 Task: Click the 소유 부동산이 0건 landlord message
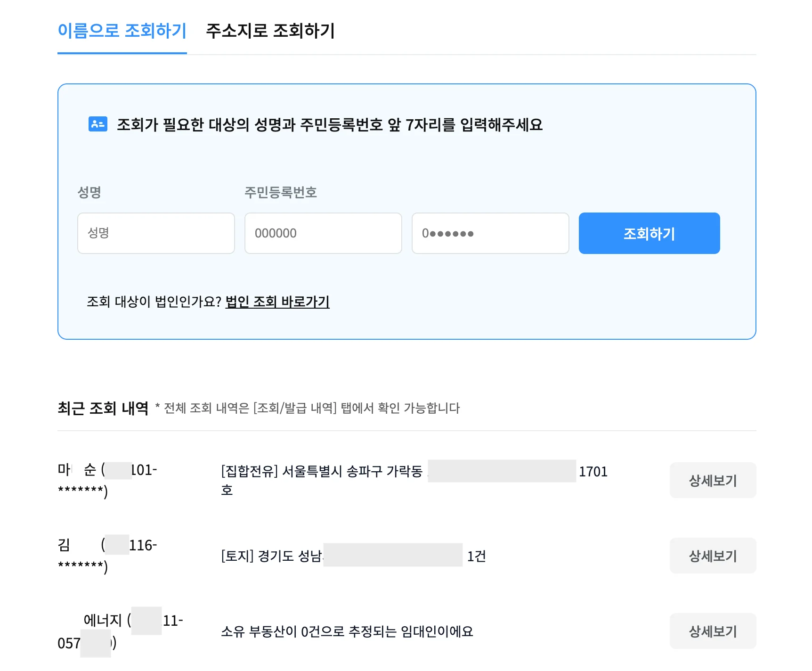pyautogui.click(x=347, y=631)
